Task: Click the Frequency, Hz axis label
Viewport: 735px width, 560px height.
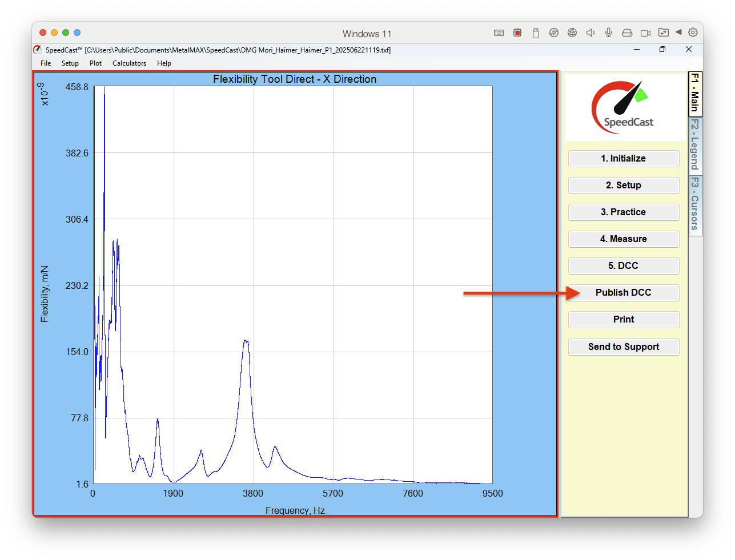Action: click(x=295, y=510)
